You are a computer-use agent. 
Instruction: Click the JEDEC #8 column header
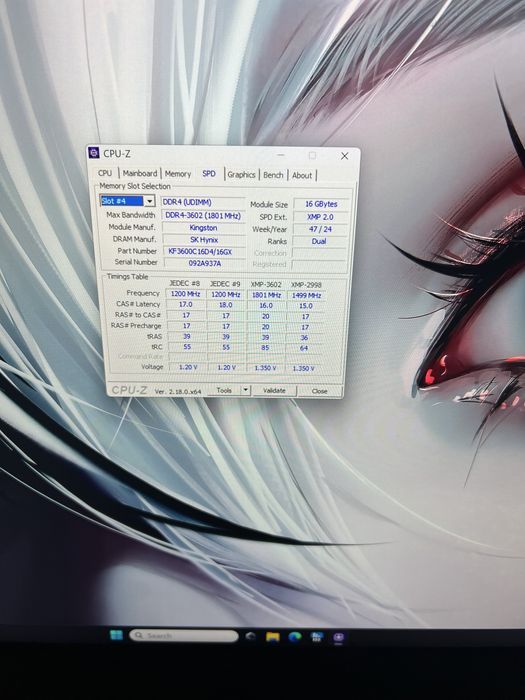click(184, 283)
